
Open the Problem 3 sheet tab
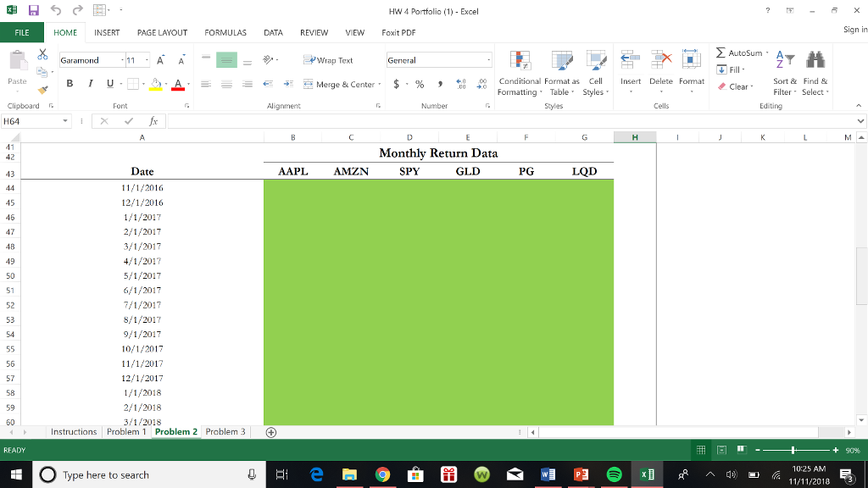coord(225,431)
